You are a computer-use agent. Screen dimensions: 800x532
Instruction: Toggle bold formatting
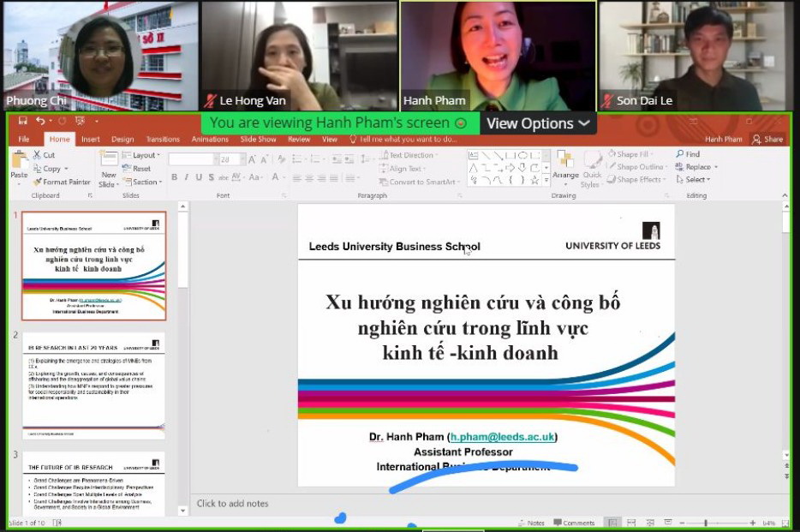tap(175, 177)
